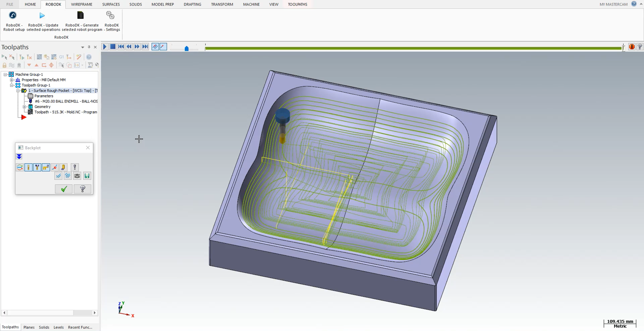This screenshot has height=331, width=644.
Task: Confirm Backplot with the green checkmark
Action: 63,189
